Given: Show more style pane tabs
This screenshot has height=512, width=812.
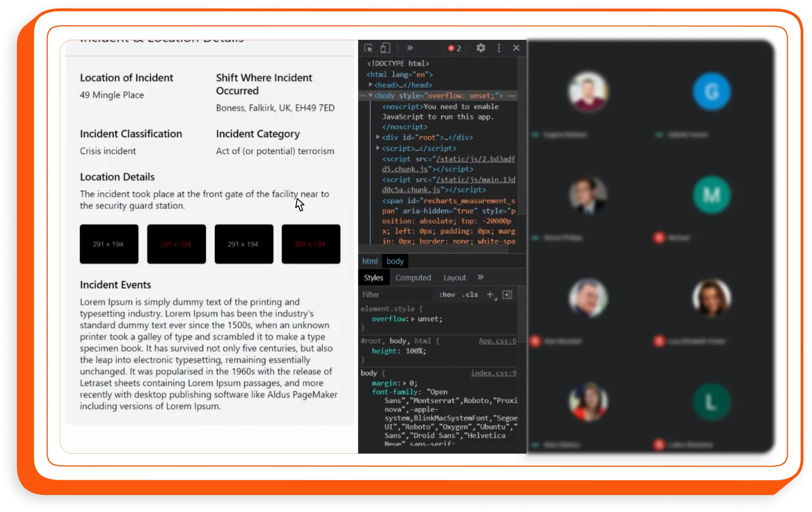Looking at the screenshot, I should pos(481,277).
